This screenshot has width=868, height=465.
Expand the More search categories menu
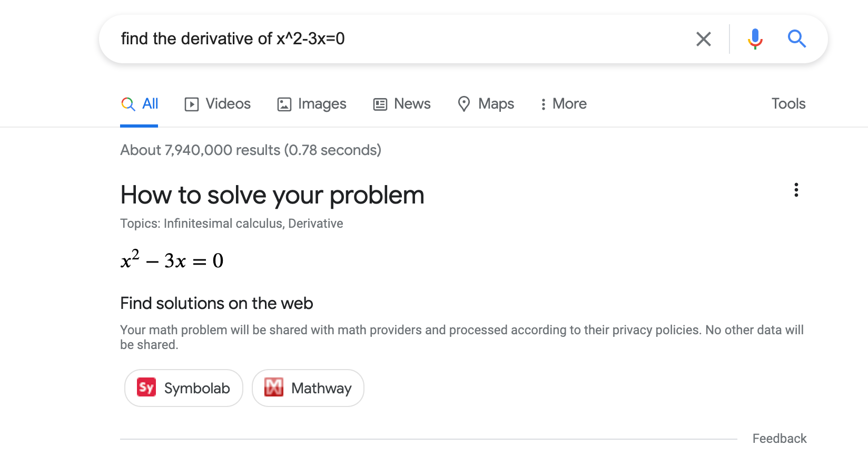[563, 104]
